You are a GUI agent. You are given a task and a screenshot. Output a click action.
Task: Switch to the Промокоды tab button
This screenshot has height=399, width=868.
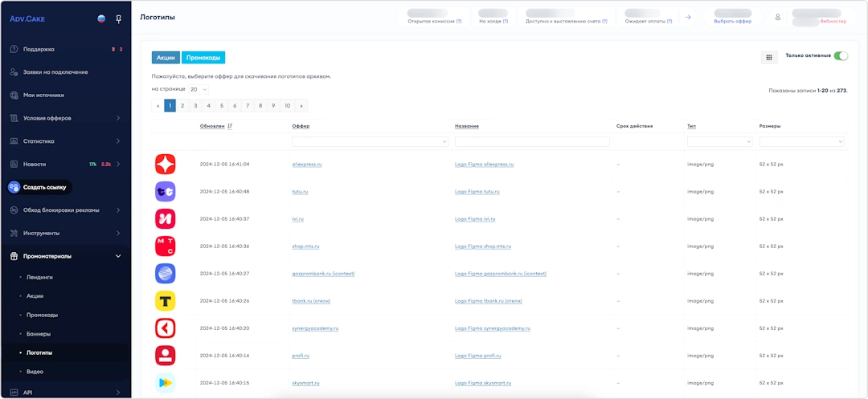[203, 58]
